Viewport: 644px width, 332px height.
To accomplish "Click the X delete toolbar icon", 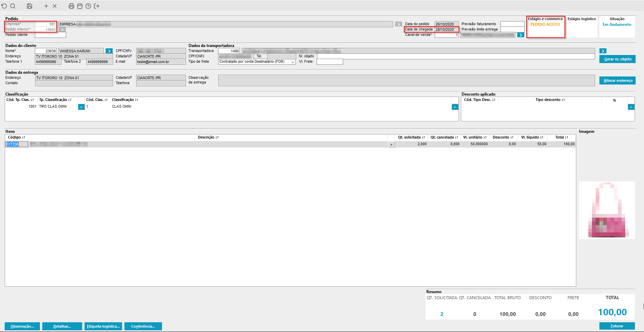I will coord(55,6).
